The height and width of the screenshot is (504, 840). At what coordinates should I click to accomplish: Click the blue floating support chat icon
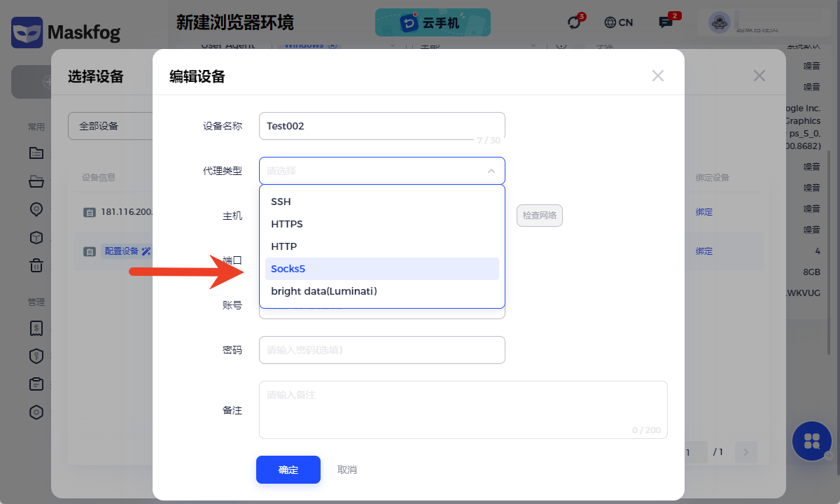coord(812,441)
